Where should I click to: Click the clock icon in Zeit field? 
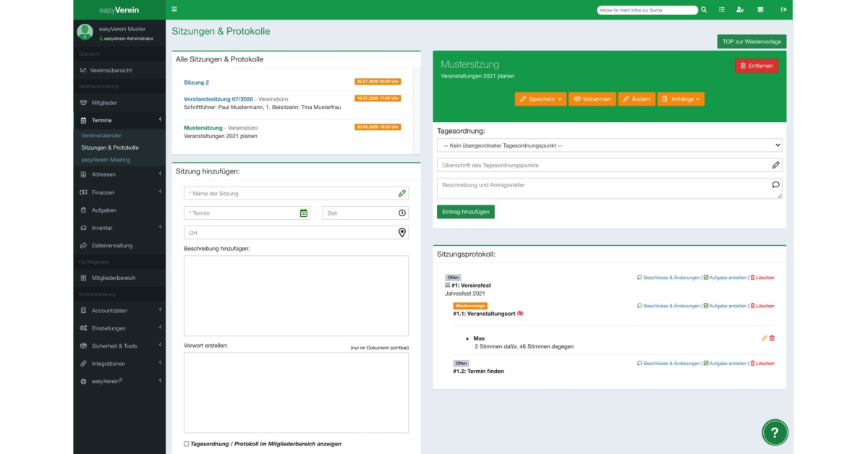click(x=402, y=213)
